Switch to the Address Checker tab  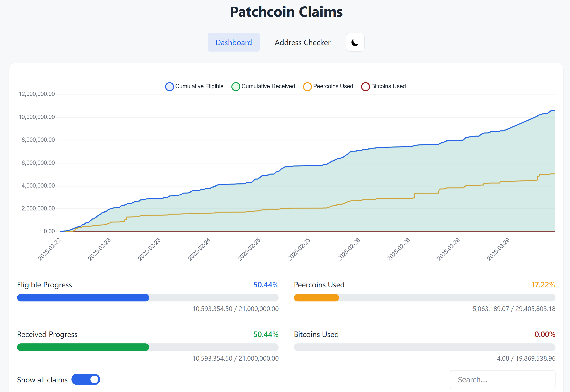tap(302, 42)
